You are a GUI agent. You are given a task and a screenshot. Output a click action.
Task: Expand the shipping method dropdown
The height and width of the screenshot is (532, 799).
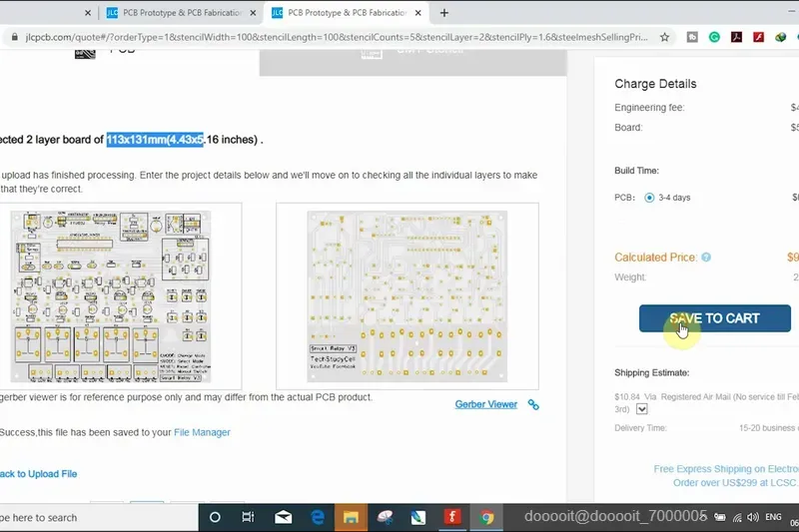[x=642, y=409]
